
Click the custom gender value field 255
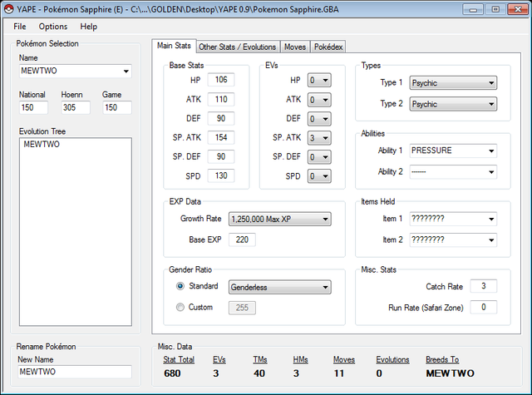(x=242, y=308)
